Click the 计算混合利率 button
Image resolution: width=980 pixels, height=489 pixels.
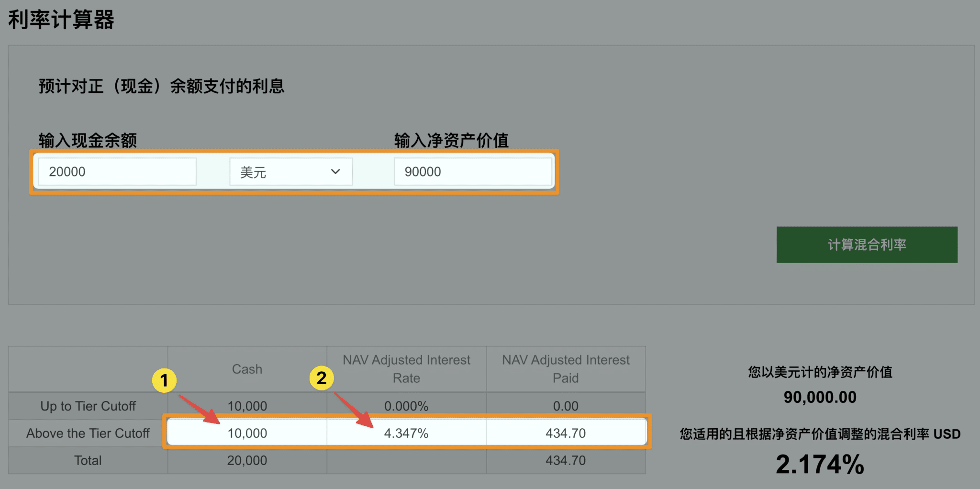coord(867,244)
